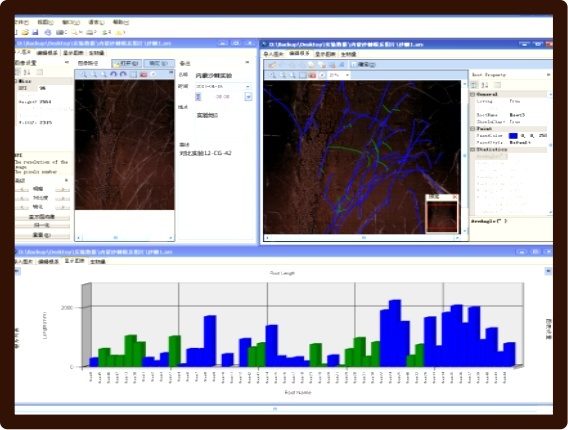Click the 重置 button in adjustment panel
Screen dimensions: 568x430
[42, 235]
